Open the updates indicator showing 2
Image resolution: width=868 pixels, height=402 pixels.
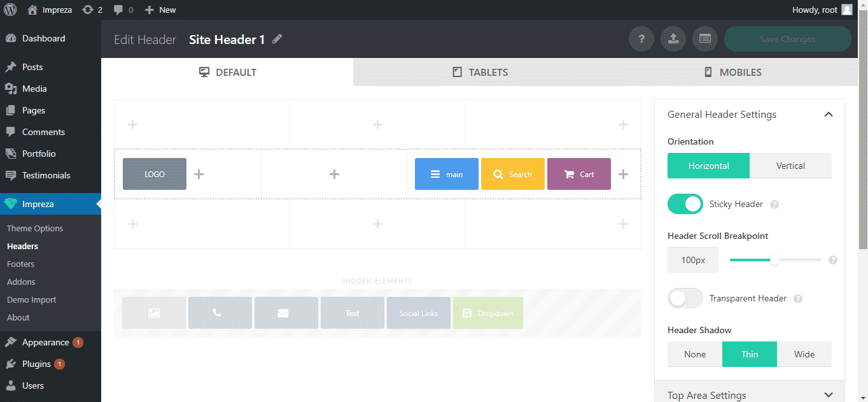tap(92, 10)
